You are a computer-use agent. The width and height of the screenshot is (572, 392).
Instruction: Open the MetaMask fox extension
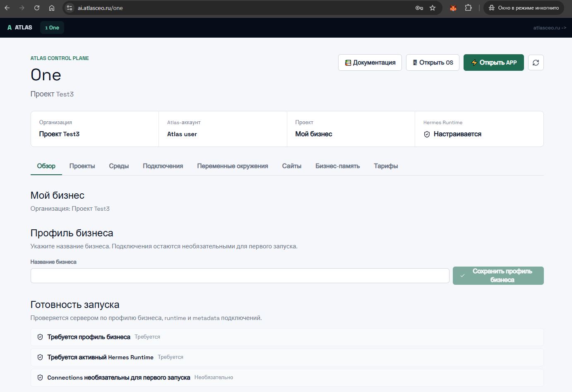pos(453,8)
